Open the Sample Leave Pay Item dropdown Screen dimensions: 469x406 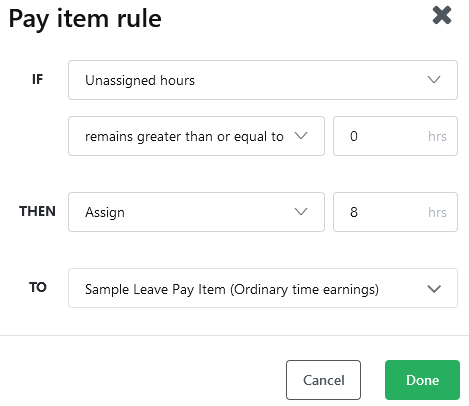click(263, 288)
